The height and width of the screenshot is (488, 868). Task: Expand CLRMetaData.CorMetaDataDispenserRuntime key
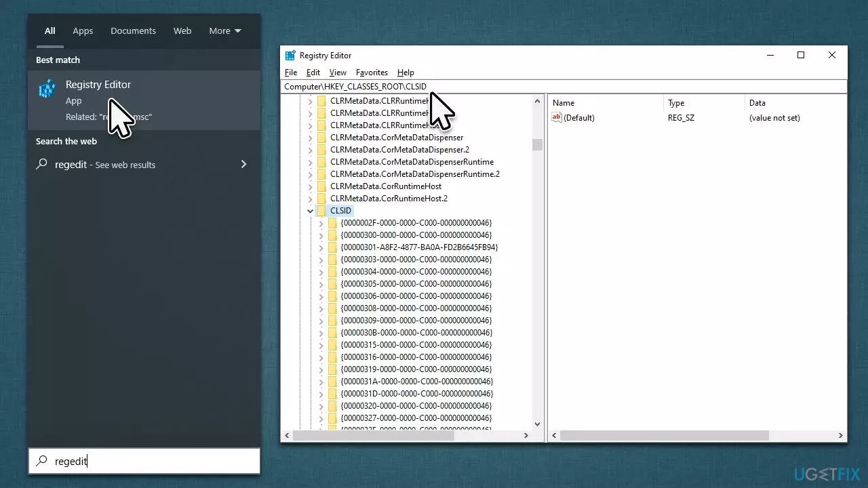[x=310, y=162]
